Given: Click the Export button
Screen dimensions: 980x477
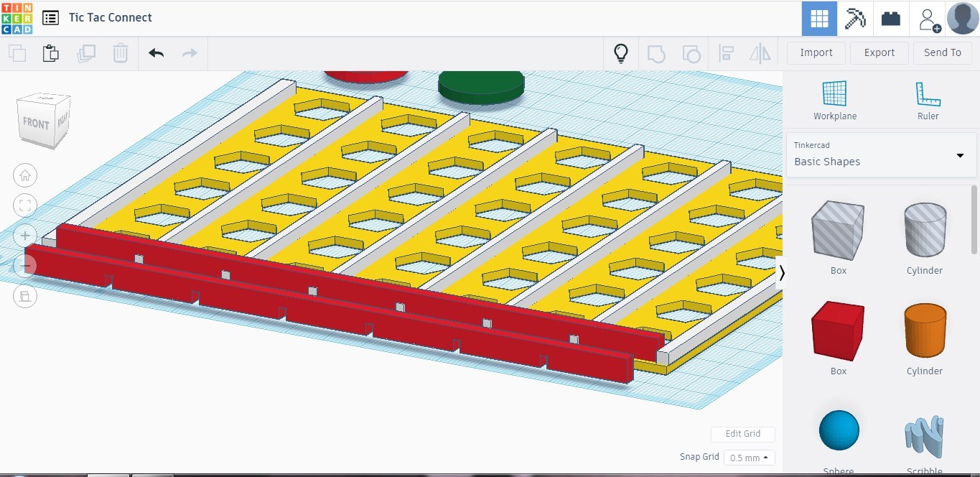Looking at the screenshot, I should click(879, 52).
